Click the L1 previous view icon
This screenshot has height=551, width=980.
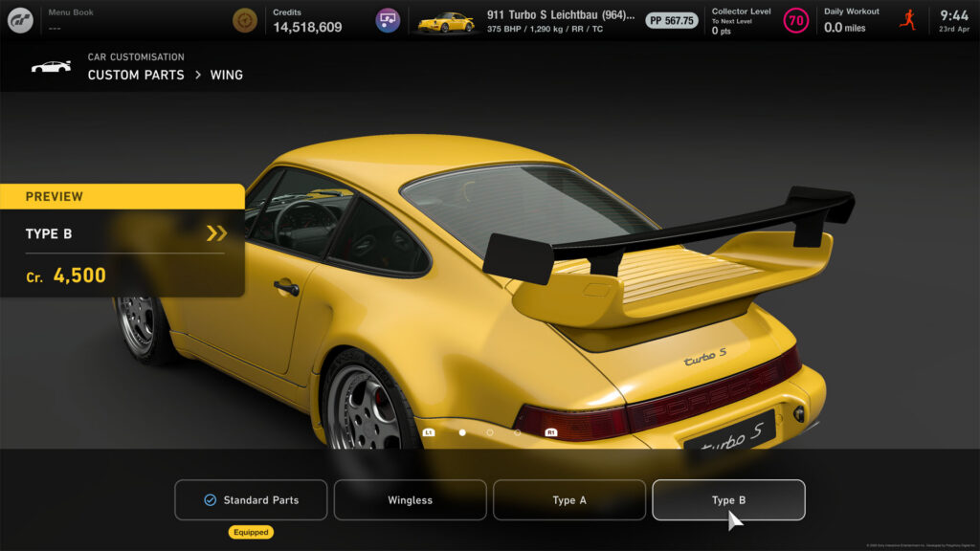pos(429,432)
